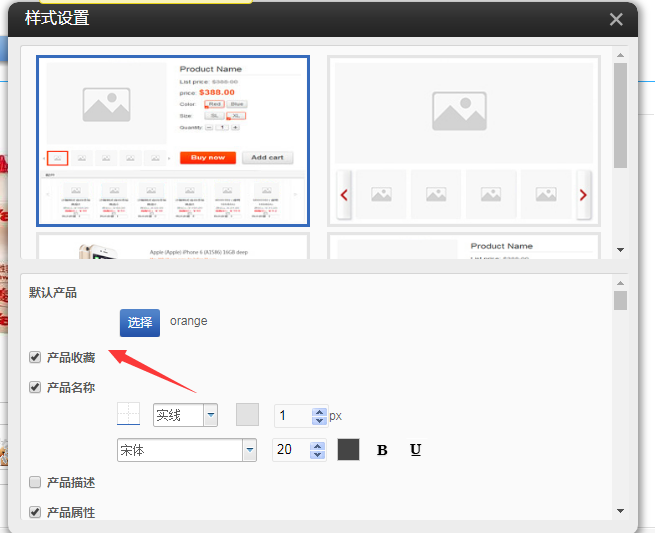Image resolution: width=655 pixels, height=533 pixels.
Task: Click the border style grid icon
Action: click(129, 414)
